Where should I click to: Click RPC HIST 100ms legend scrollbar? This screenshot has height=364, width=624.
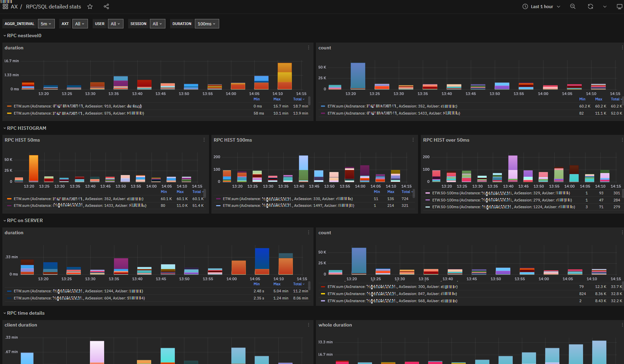click(x=414, y=193)
